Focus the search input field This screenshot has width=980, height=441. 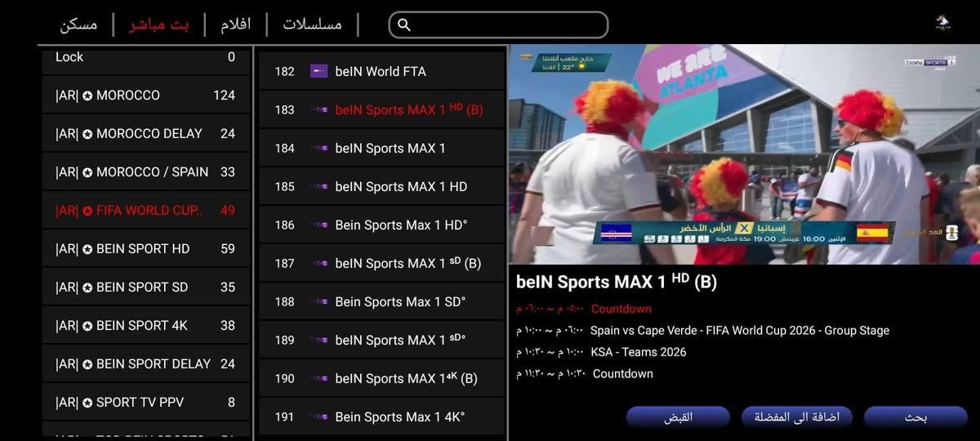tap(498, 24)
